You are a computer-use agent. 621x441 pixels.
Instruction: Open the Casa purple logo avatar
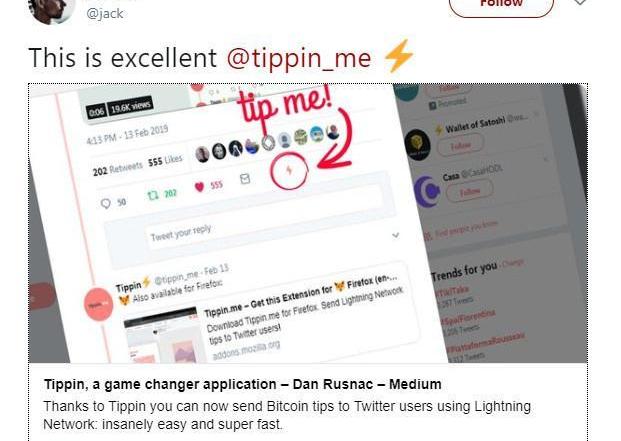pos(427,192)
